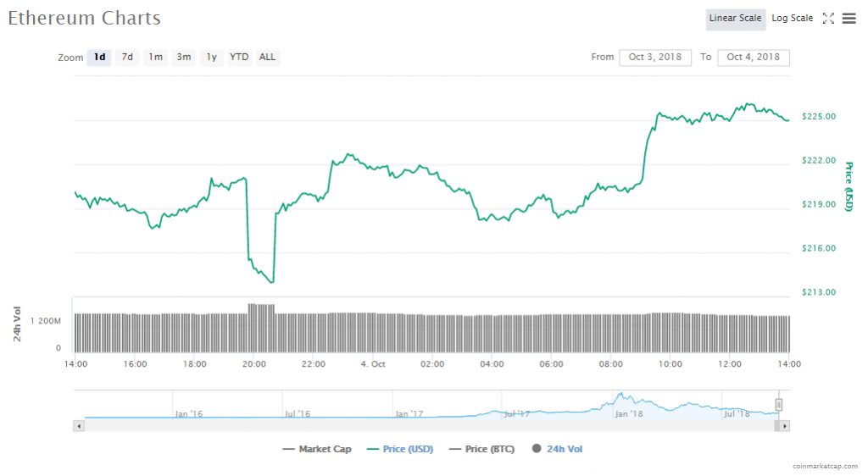Choose the 1y zoom option
This screenshot has width=868, height=476.
(x=211, y=58)
